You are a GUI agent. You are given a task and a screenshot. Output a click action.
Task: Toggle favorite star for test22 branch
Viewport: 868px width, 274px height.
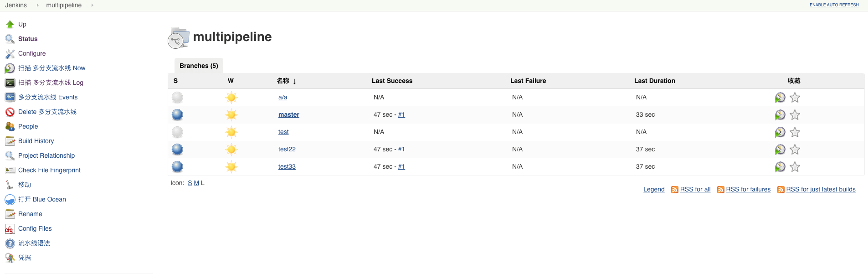pyautogui.click(x=795, y=150)
